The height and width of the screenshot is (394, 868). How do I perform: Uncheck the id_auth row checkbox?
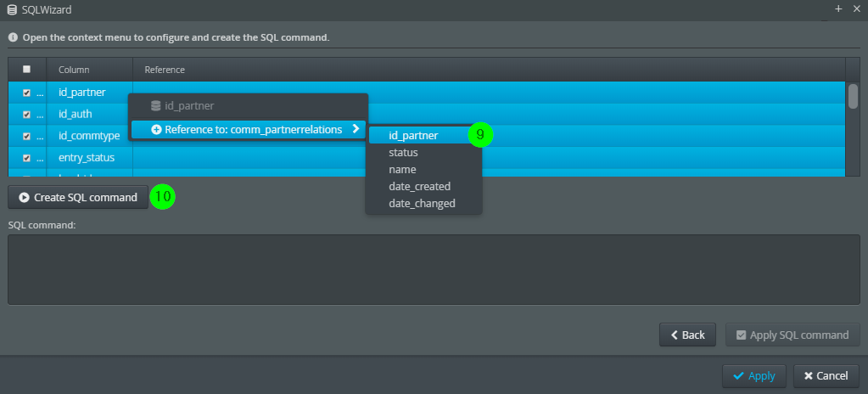click(x=26, y=114)
